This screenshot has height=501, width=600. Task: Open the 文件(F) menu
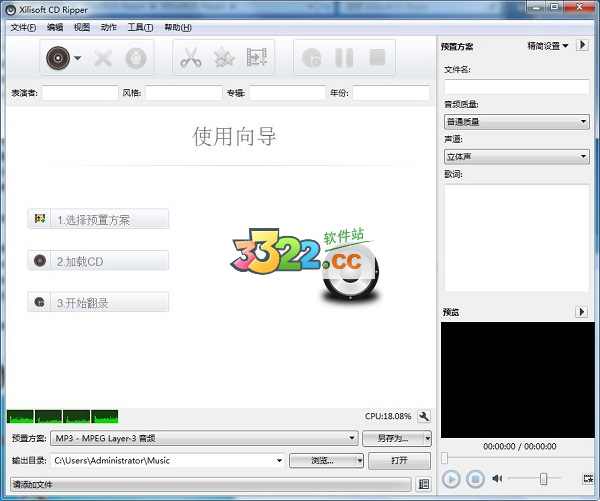click(23, 28)
